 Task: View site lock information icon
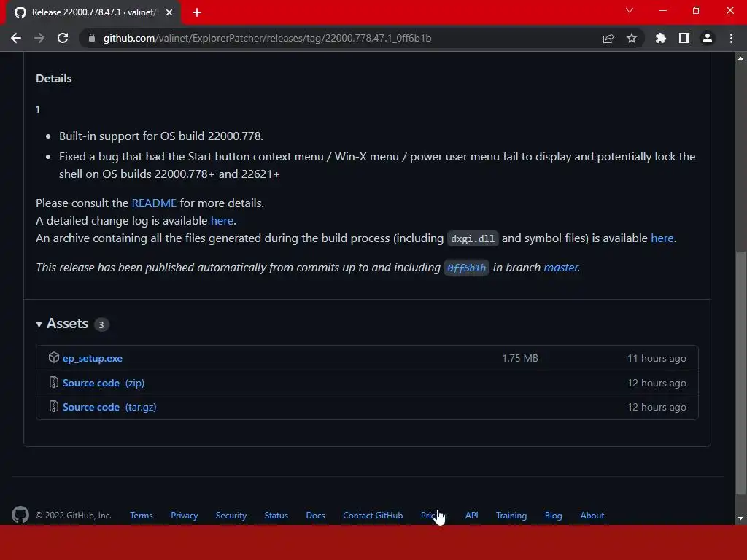92,38
